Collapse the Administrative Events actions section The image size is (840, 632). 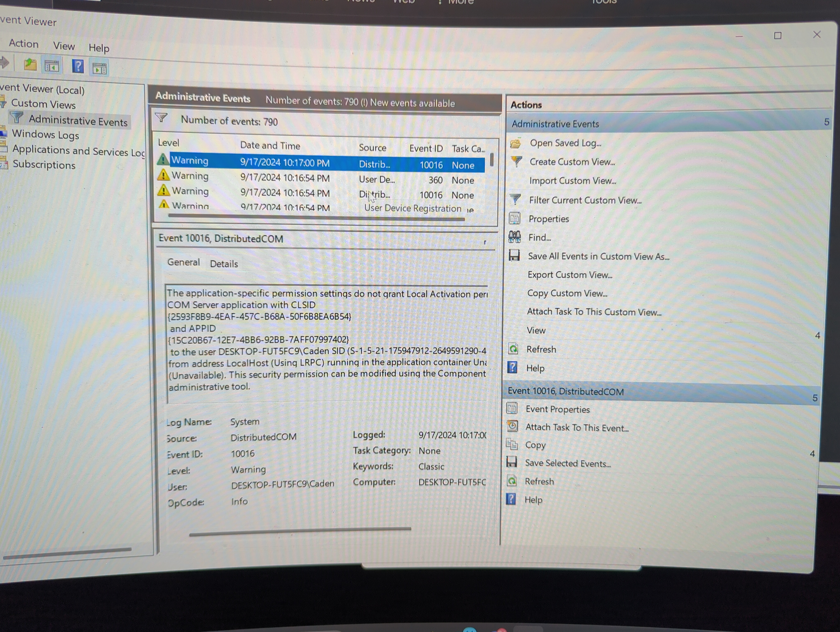826,122
